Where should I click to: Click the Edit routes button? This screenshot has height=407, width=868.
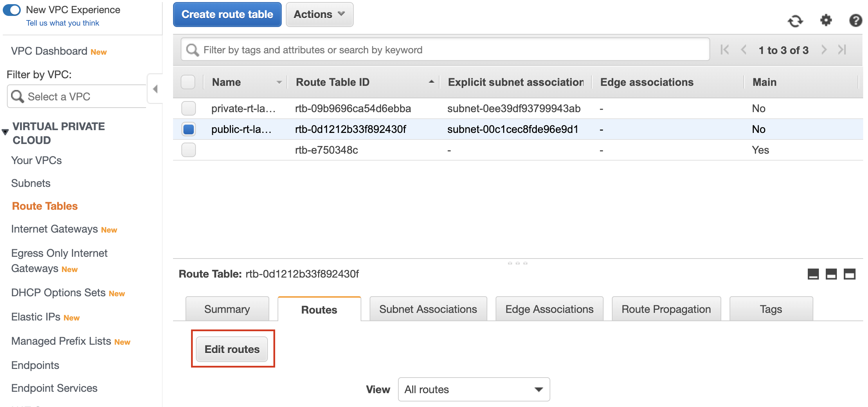(232, 349)
